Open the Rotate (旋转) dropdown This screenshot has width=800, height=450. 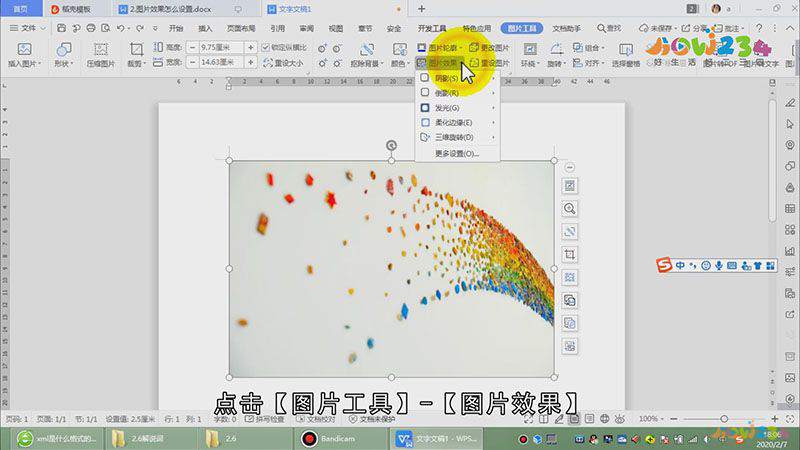[556, 55]
